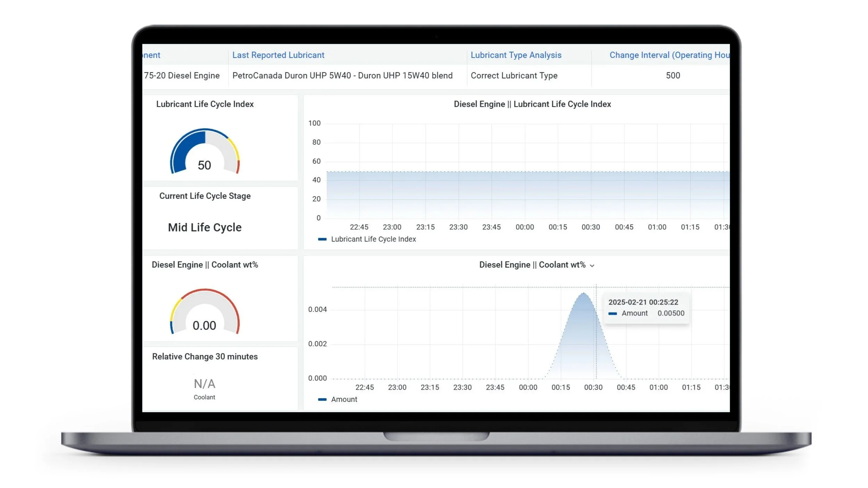Image resolution: width=868 pixels, height=488 pixels.
Task: Click the Mid Life Cycle stage panel
Action: pos(205,227)
